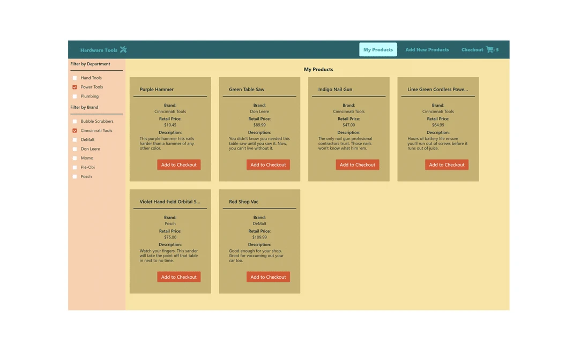Add Purple Hammer to checkout
Screen dimensions: 588x364
(x=178, y=165)
